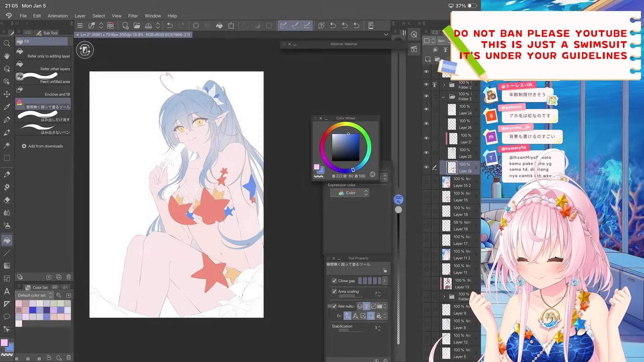Viewport: 644px width, 362px height.
Task: Toggle the Area scaling checkbox
Action: click(334, 292)
